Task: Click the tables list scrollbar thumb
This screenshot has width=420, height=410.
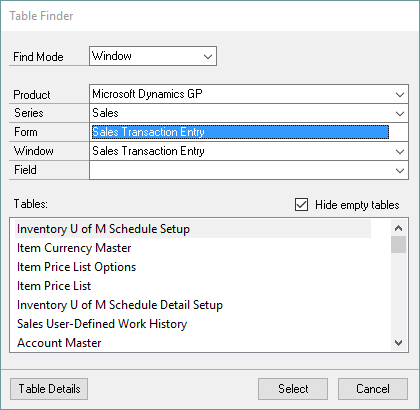Action: pyautogui.click(x=398, y=245)
